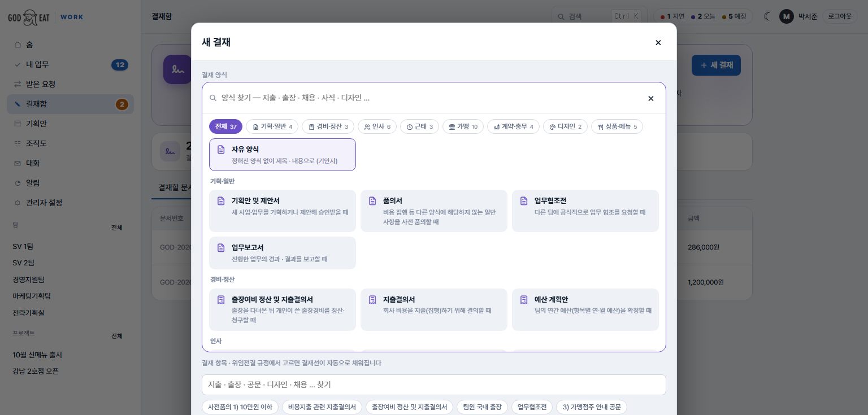The width and height of the screenshot is (868, 415).
Task: Click the 로그아웃 button
Action: tap(840, 16)
